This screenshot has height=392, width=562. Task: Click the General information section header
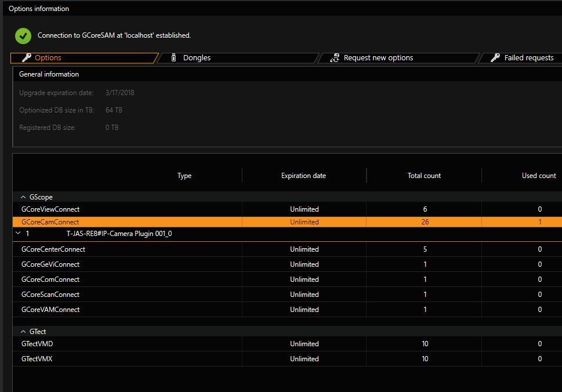click(x=49, y=74)
